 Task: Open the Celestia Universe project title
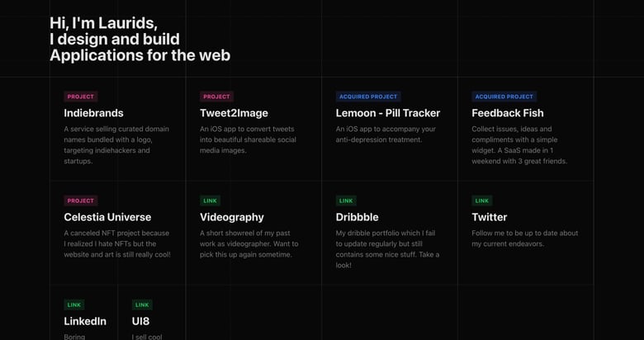(x=107, y=217)
